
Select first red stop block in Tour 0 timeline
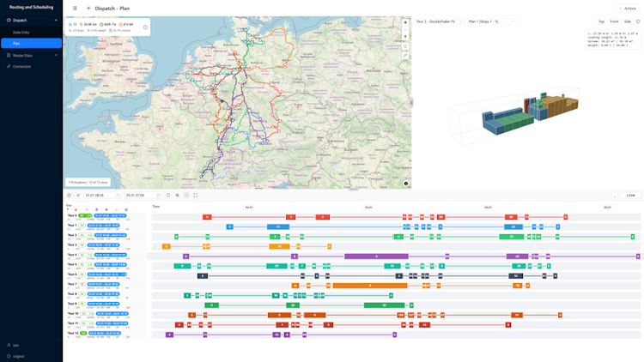207,217
